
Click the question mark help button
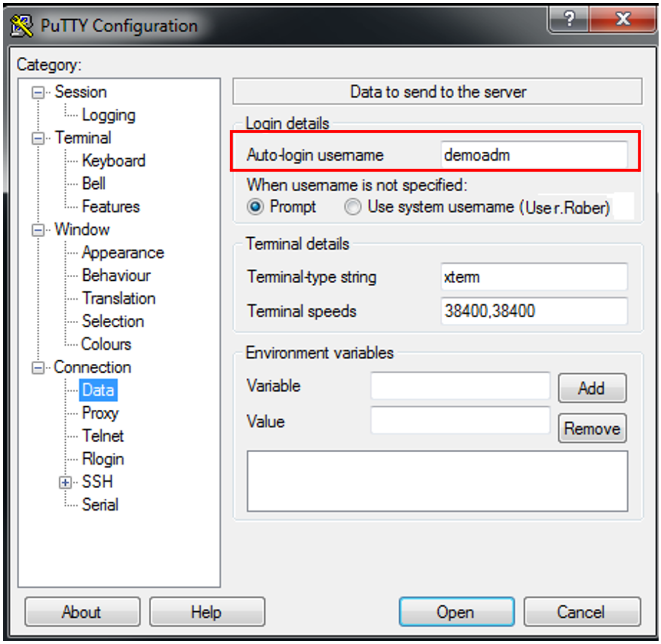pyautogui.click(x=569, y=19)
